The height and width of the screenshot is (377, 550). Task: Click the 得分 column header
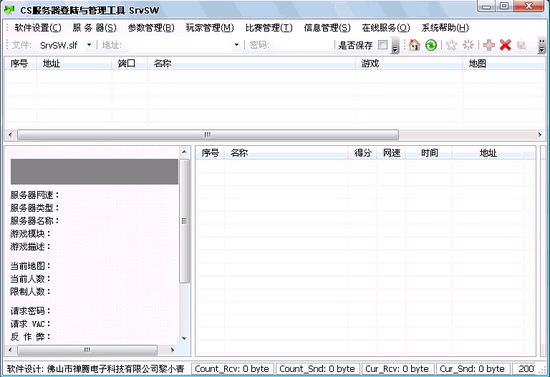362,153
